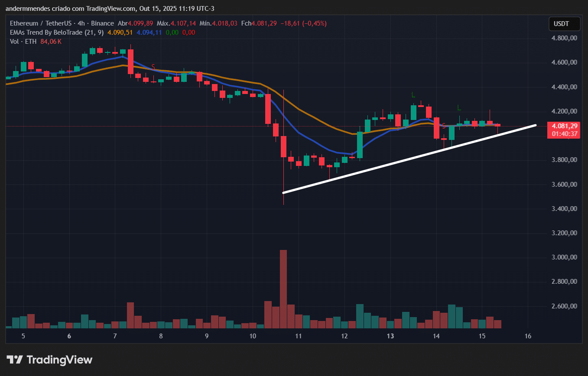The height and width of the screenshot is (376, 588).
Task: Click the andermmendes TradingView.com header text
Action: [x=109, y=9]
